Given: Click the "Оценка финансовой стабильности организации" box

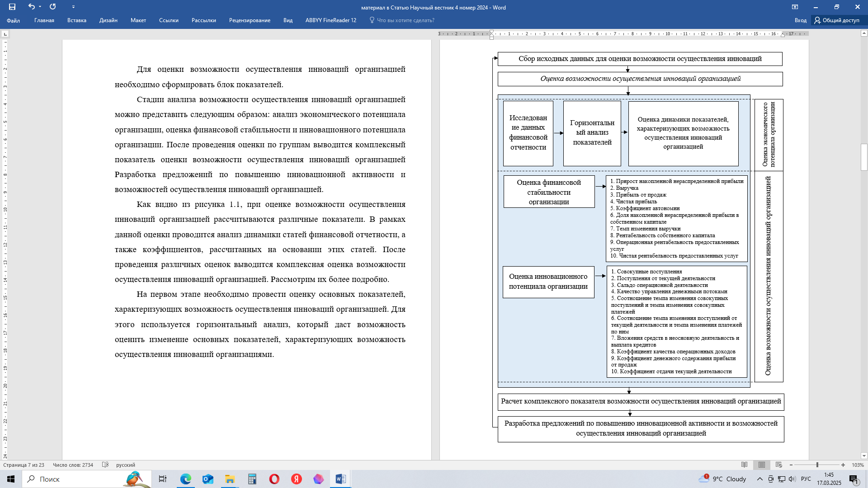Looking at the screenshot, I should (x=549, y=192).
